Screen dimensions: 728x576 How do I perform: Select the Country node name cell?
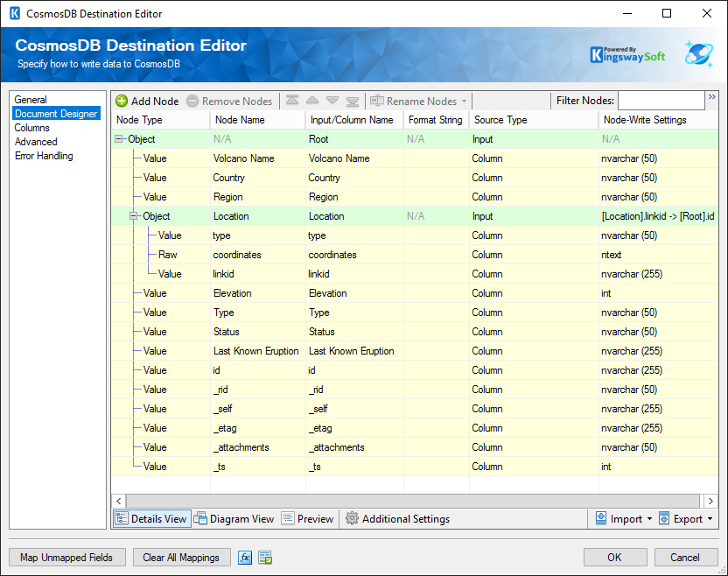tap(257, 178)
